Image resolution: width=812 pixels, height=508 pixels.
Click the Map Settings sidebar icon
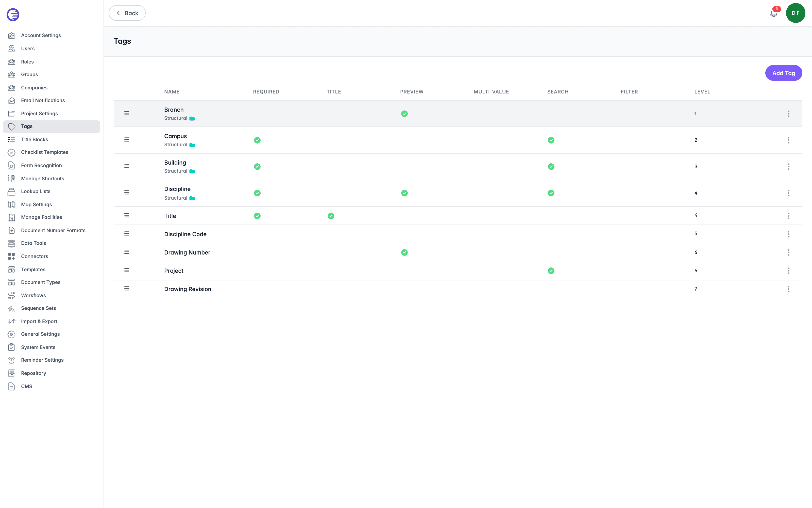click(x=11, y=204)
